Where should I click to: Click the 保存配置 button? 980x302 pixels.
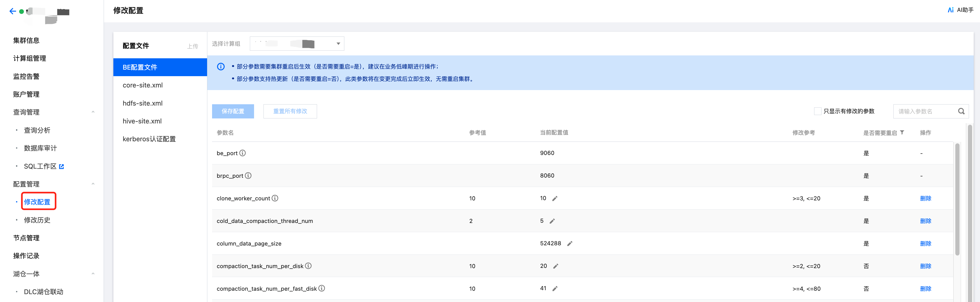[233, 111]
